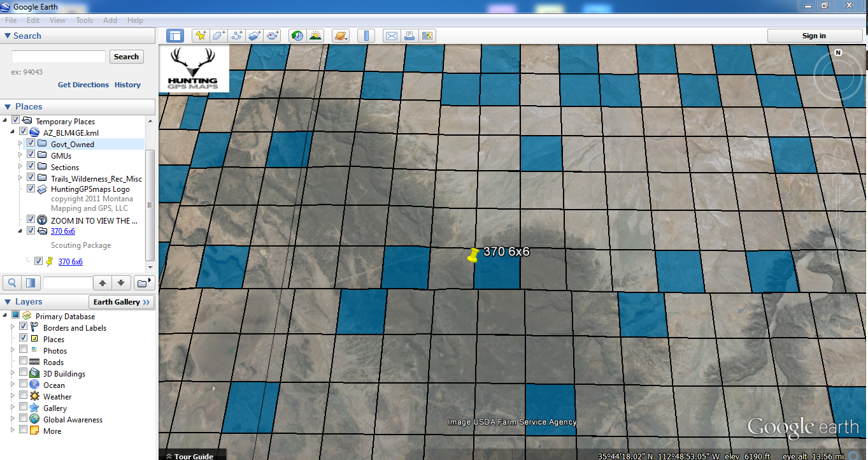Open the Edit menu
The width and height of the screenshot is (868, 460).
pos(33,20)
